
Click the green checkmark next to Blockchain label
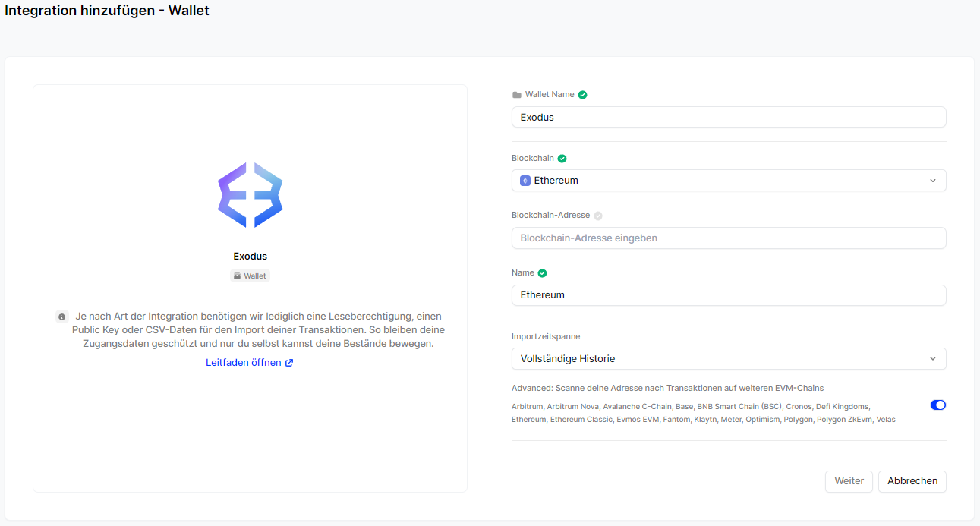pos(562,159)
